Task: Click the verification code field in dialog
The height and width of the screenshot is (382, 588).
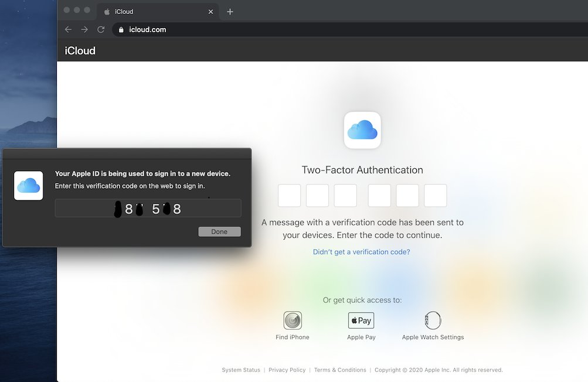Action: [x=148, y=208]
